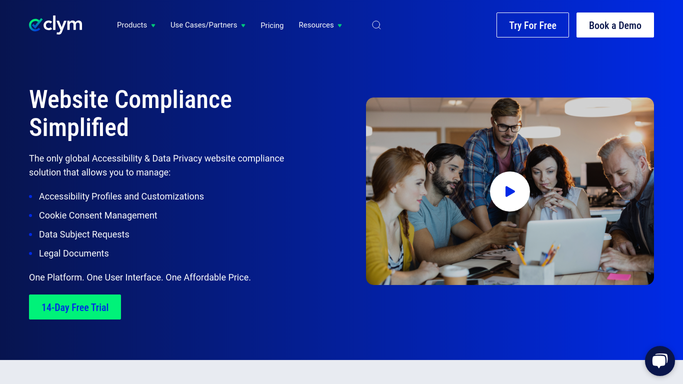Click the Try For Free button

click(x=532, y=25)
